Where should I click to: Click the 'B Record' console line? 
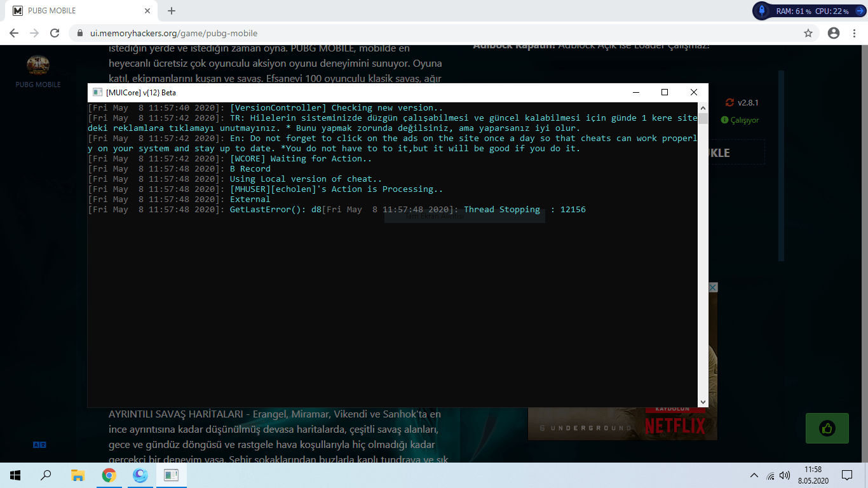(x=250, y=169)
